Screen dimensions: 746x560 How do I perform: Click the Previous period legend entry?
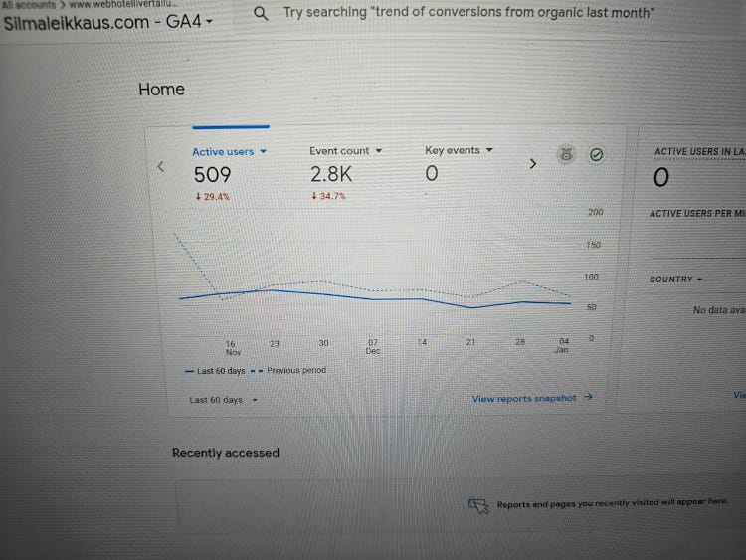pos(295,370)
